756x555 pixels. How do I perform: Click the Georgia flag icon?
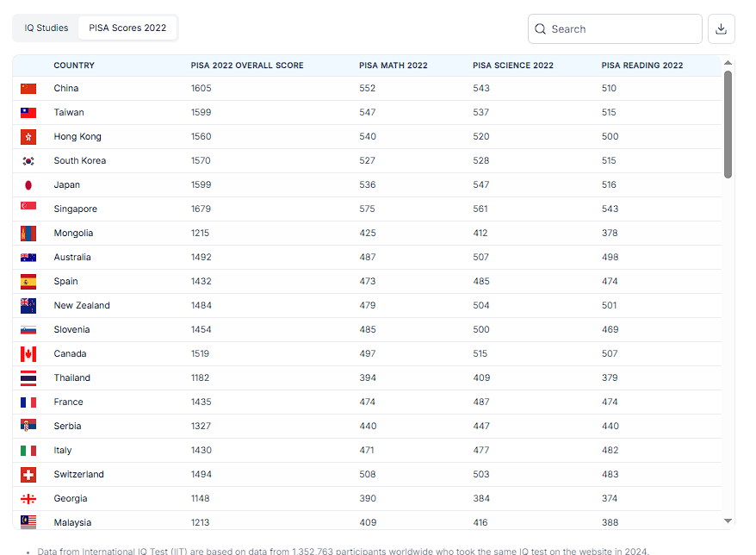click(28, 498)
